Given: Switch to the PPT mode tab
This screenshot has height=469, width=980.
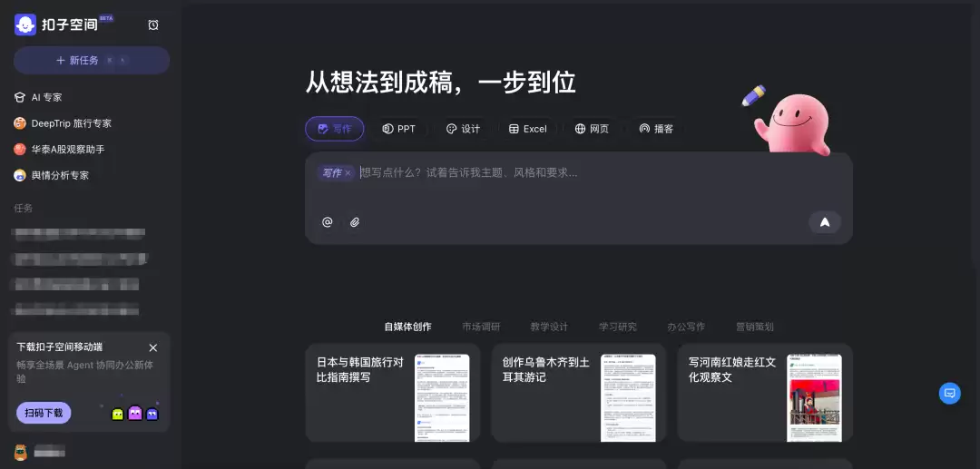Looking at the screenshot, I should click(x=398, y=129).
